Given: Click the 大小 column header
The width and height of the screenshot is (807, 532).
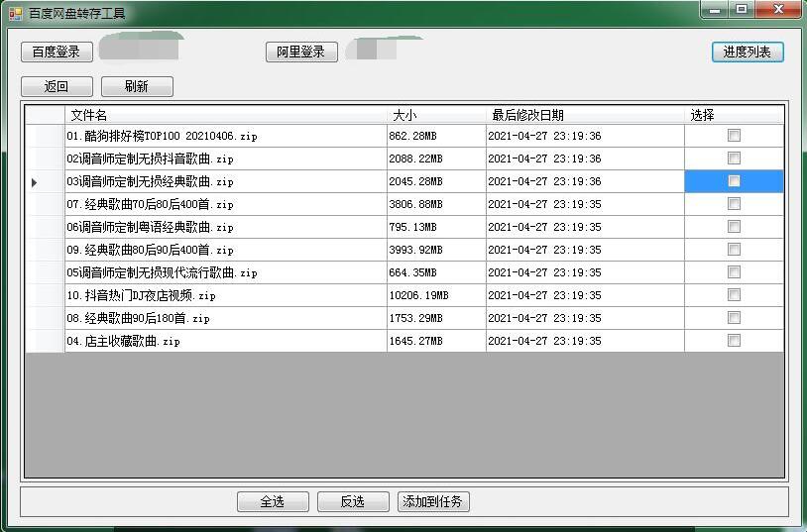Looking at the screenshot, I should point(436,115).
